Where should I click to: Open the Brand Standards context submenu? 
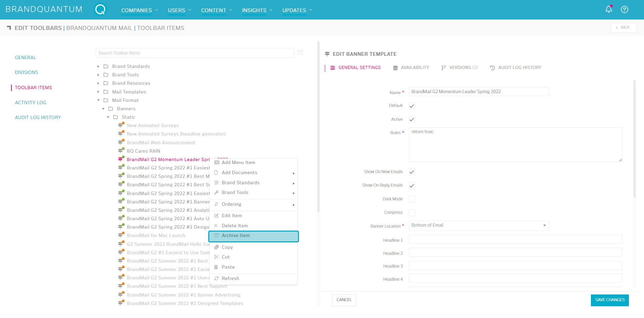click(254, 183)
